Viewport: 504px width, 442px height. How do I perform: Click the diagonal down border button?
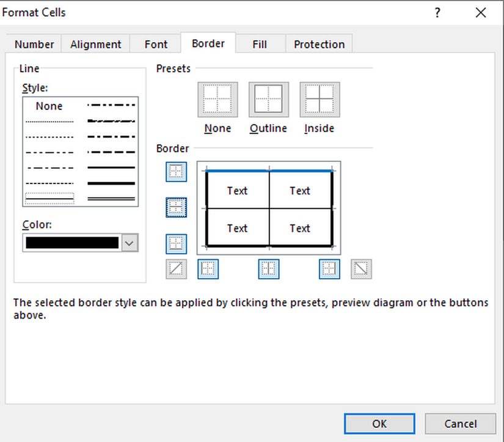[x=361, y=269]
